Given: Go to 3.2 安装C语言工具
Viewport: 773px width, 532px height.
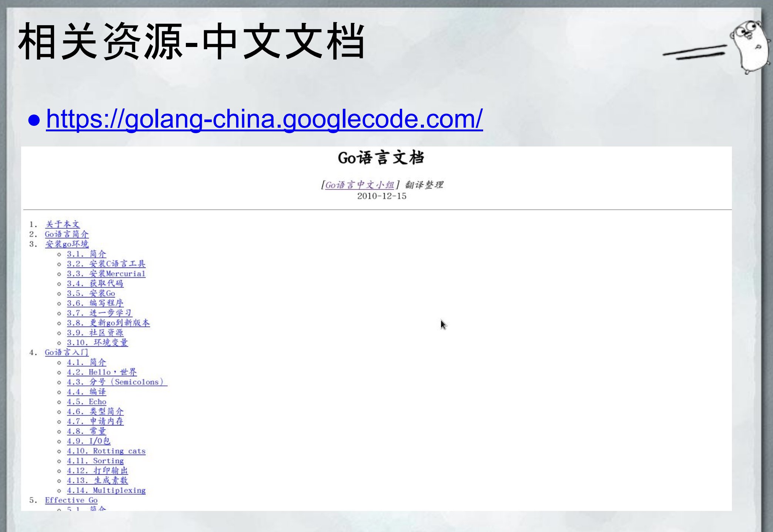Looking at the screenshot, I should (106, 264).
